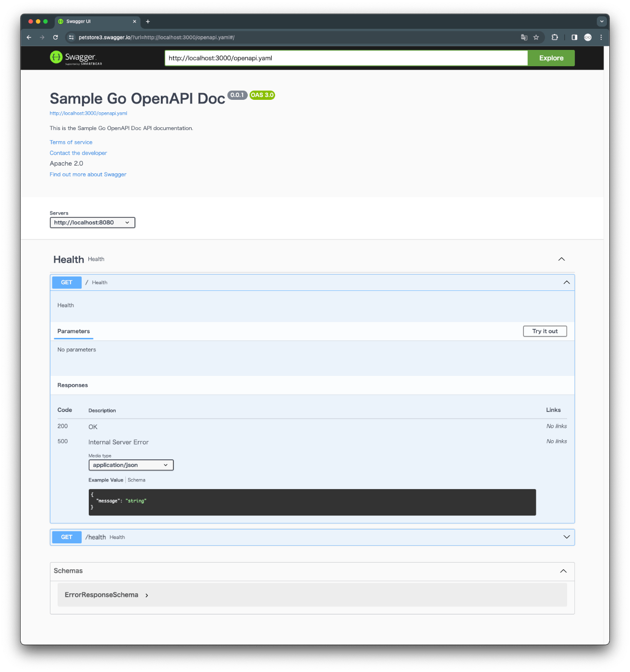This screenshot has width=630, height=672.
Task: Click the Apache 2.0 license text
Action: [66, 164]
